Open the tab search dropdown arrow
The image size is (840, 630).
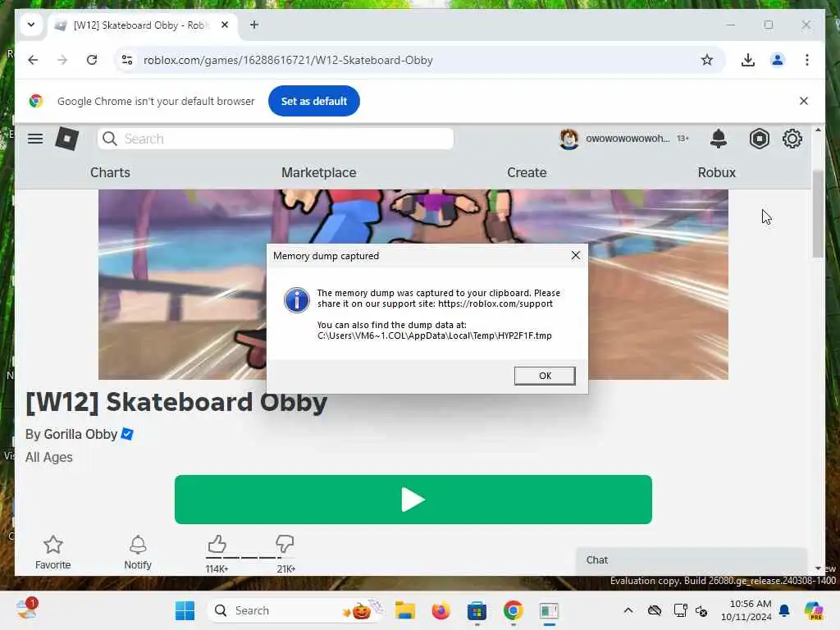coord(31,25)
